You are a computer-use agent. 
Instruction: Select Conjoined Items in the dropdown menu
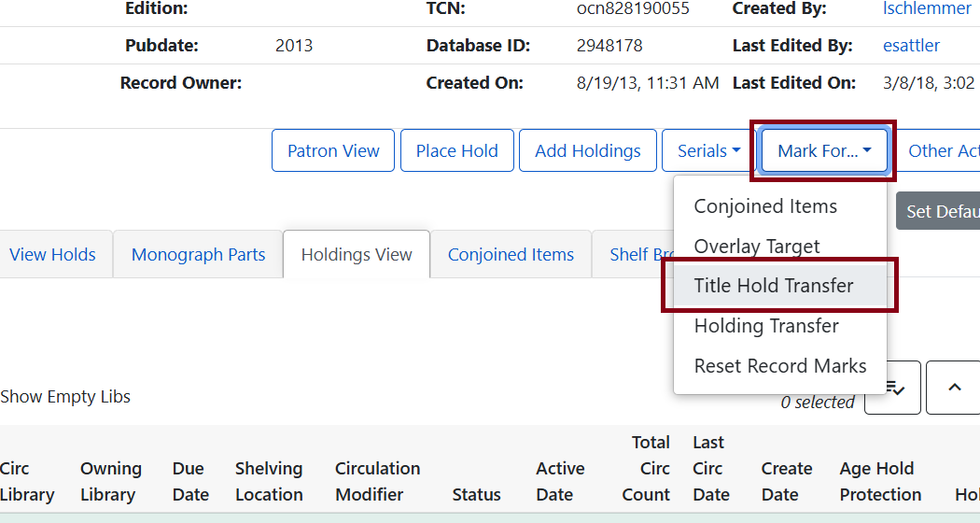[765, 206]
